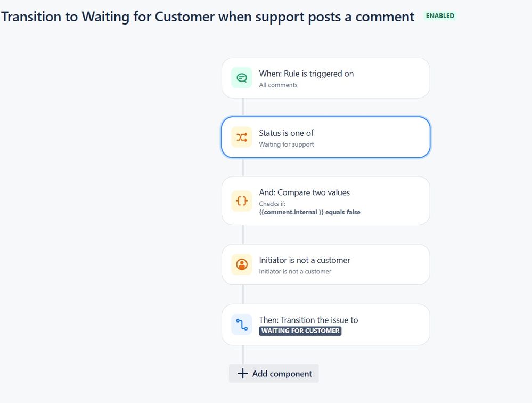
Task: Click the orange shuffle status condition icon
Action: coord(242,137)
